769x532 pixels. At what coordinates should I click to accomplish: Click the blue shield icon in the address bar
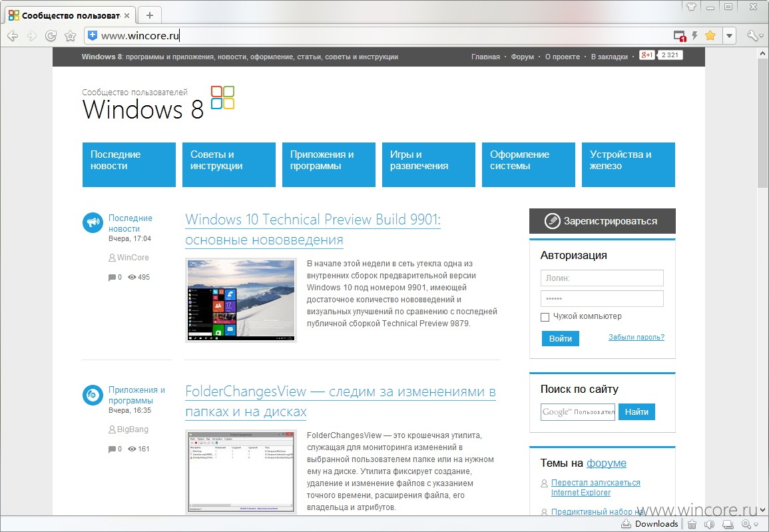(x=92, y=35)
